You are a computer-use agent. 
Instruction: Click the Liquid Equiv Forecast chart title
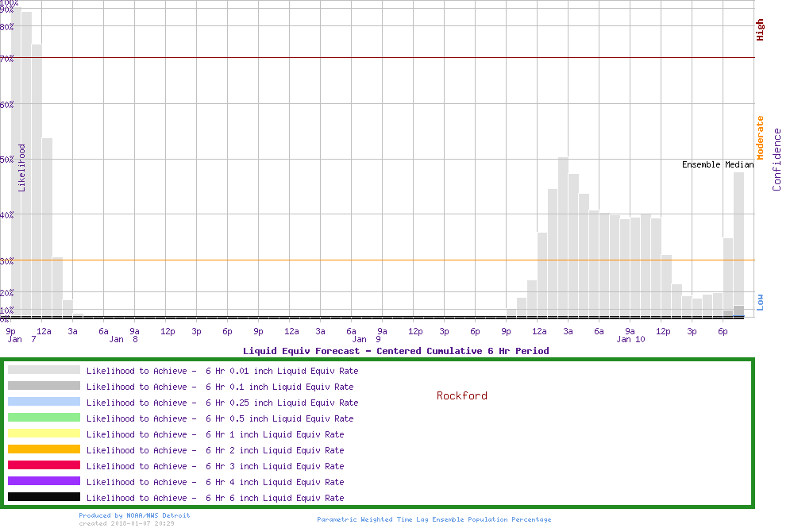point(395,351)
